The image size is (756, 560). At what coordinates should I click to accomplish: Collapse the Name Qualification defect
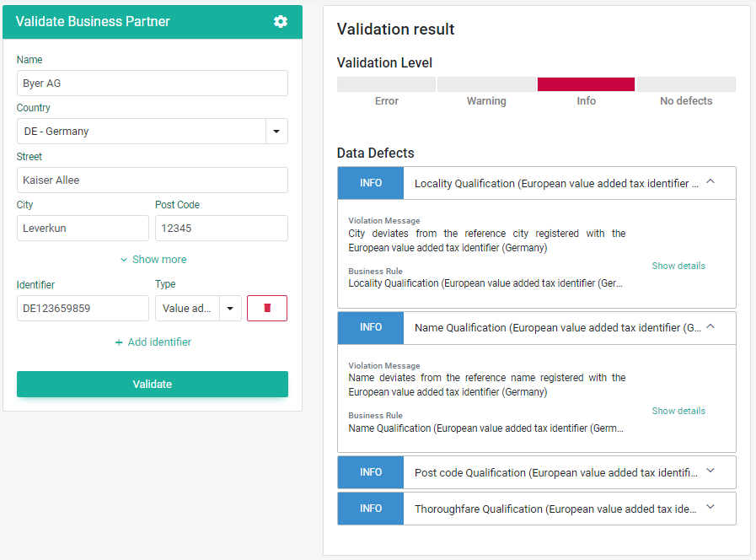(x=710, y=327)
